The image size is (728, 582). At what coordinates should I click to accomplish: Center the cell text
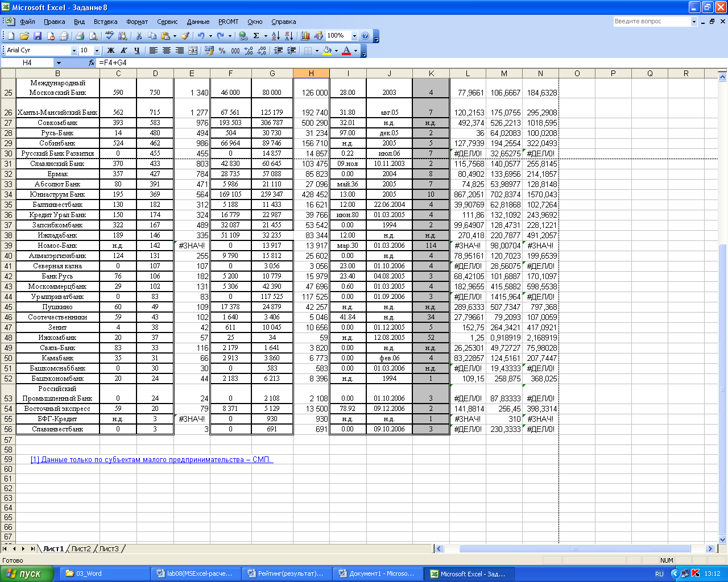click(x=167, y=51)
